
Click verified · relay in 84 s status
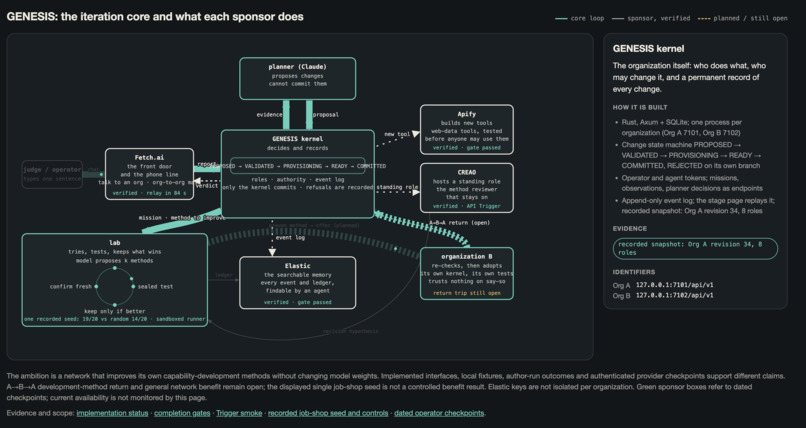coord(149,193)
